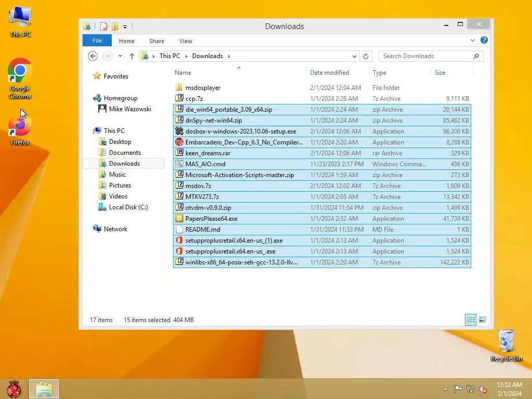Click File Explorer taskbar button
This screenshot has width=532, height=399.
(44, 389)
